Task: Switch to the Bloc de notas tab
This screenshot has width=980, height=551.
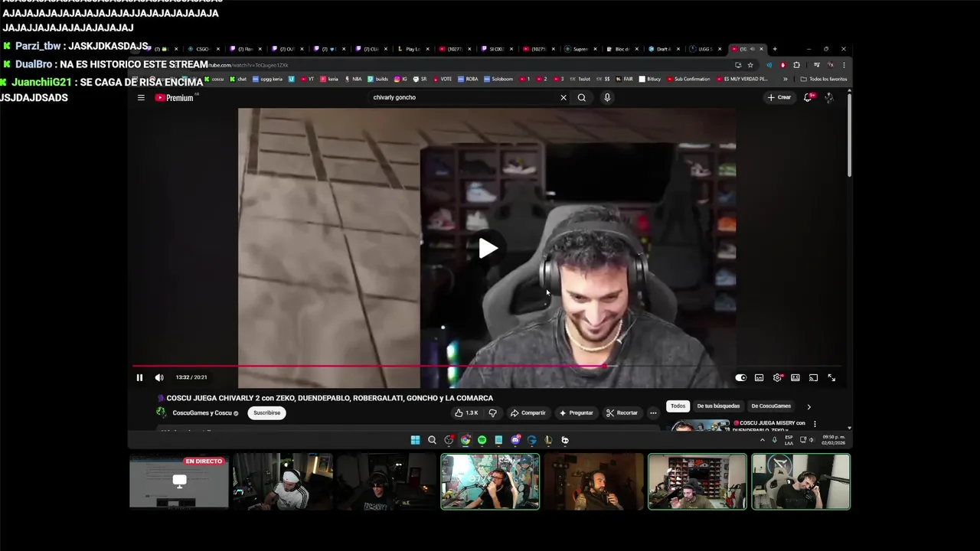Action: pyautogui.click(x=622, y=49)
